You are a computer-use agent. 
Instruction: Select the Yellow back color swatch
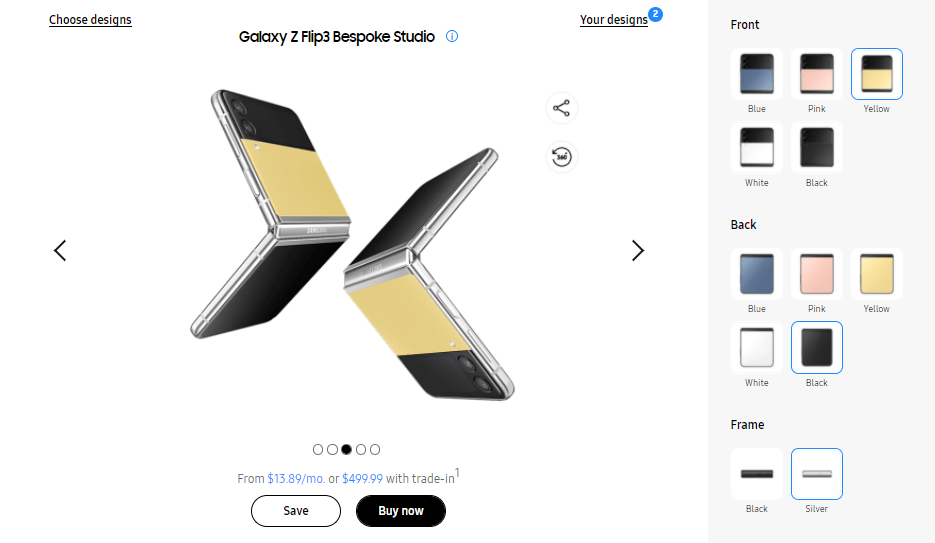point(877,274)
